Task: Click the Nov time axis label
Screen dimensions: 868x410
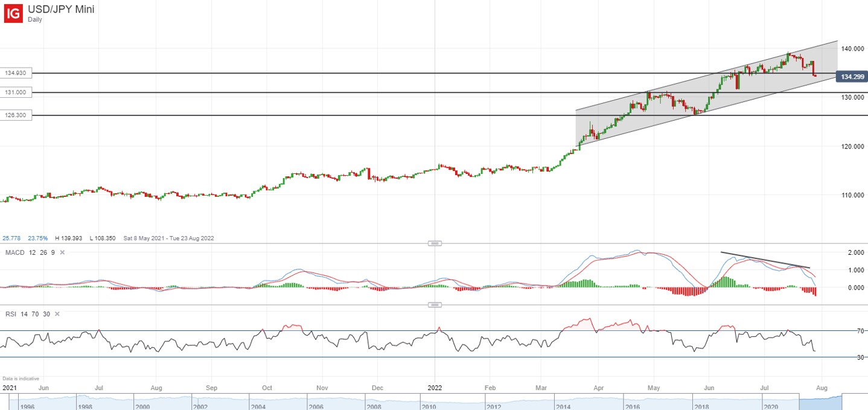Action: [322, 387]
